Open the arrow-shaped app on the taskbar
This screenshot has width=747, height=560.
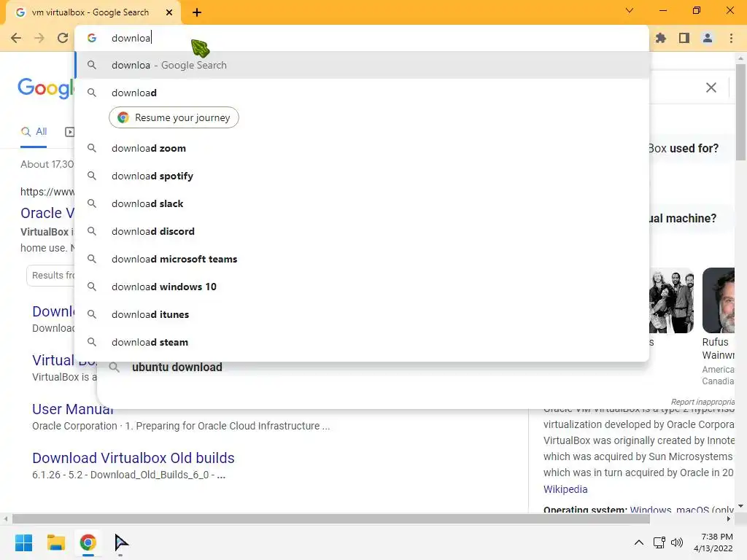click(x=121, y=542)
